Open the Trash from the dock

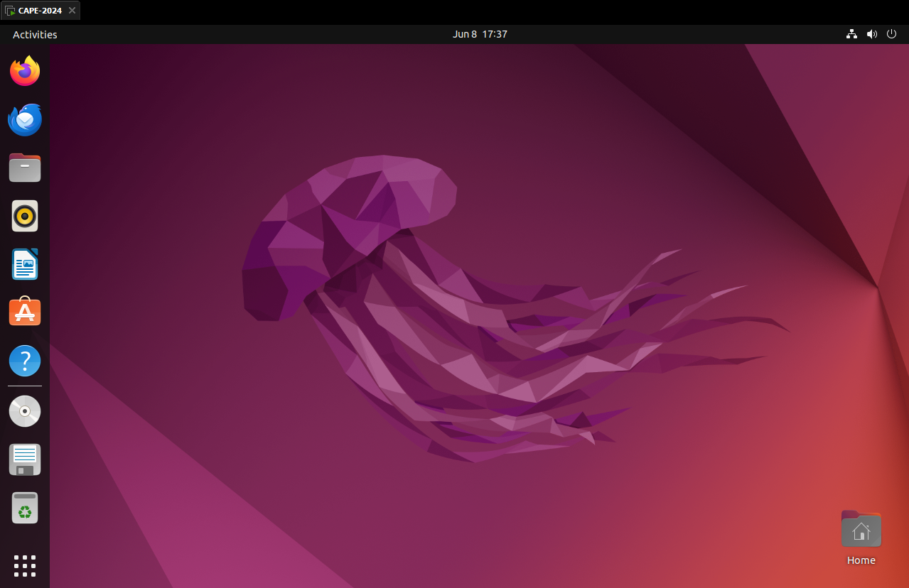25,508
